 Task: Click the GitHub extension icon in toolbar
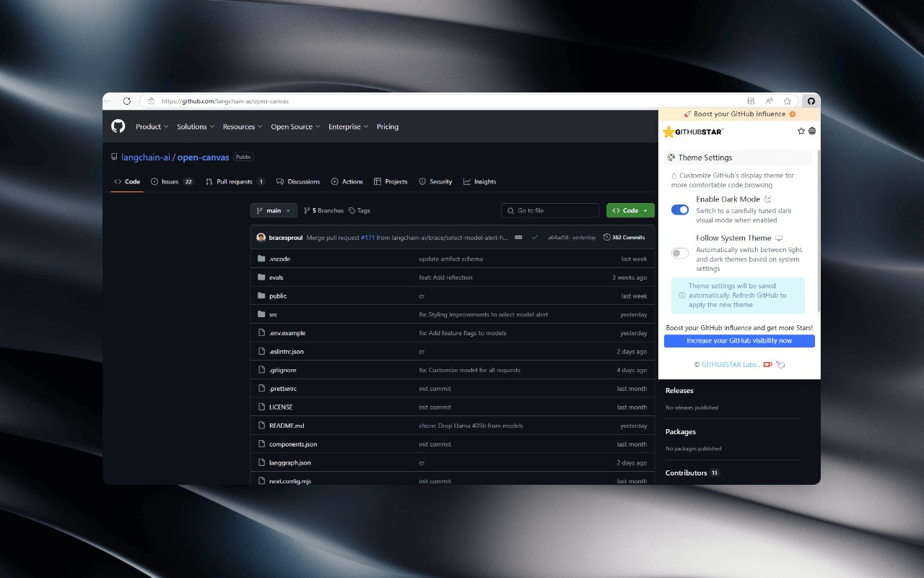click(811, 101)
